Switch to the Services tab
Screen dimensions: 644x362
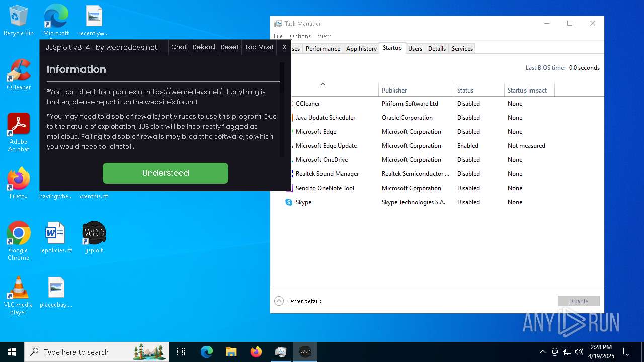(462, 49)
